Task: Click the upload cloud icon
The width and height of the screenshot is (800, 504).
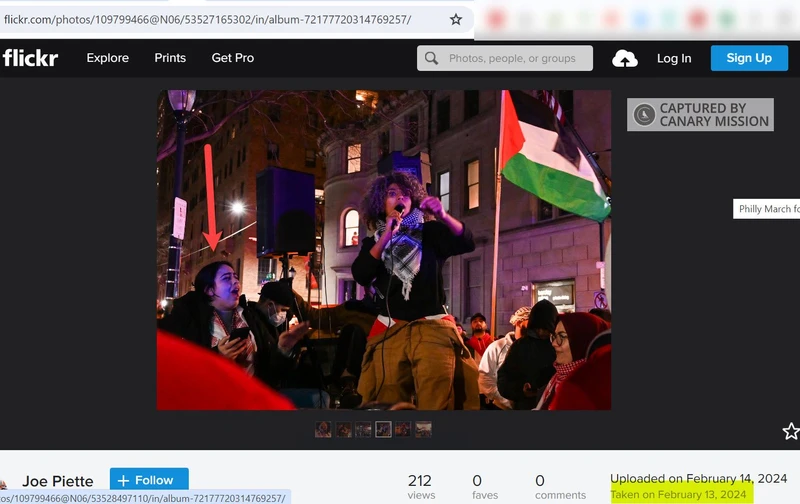Action: tap(625, 59)
